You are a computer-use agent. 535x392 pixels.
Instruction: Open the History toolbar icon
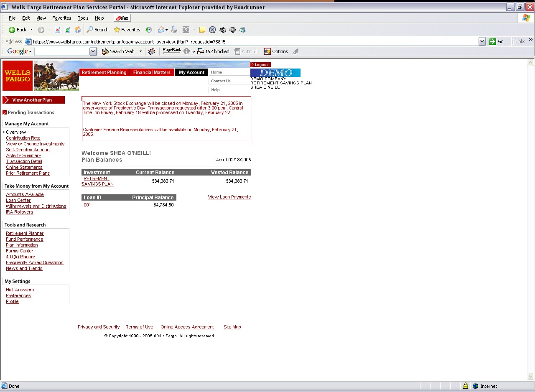coord(148,30)
